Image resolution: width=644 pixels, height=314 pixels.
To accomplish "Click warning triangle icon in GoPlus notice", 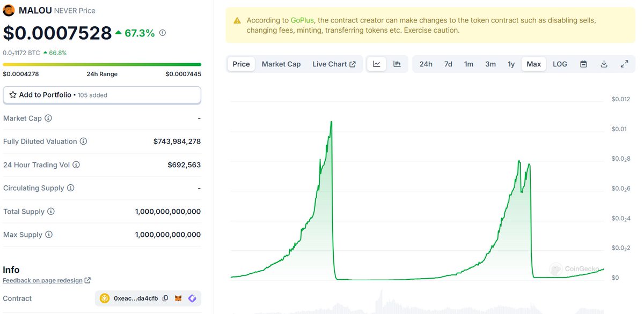I will (x=237, y=20).
